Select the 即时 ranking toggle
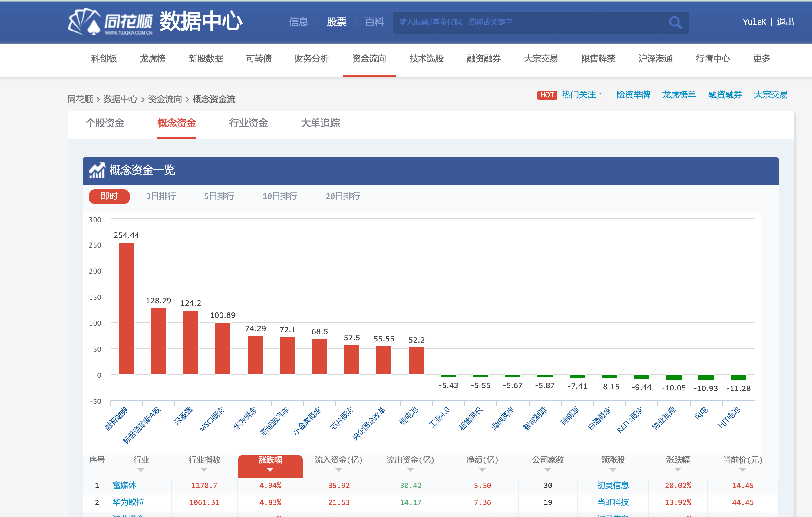Screen dimensions: 812x517 [109, 196]
